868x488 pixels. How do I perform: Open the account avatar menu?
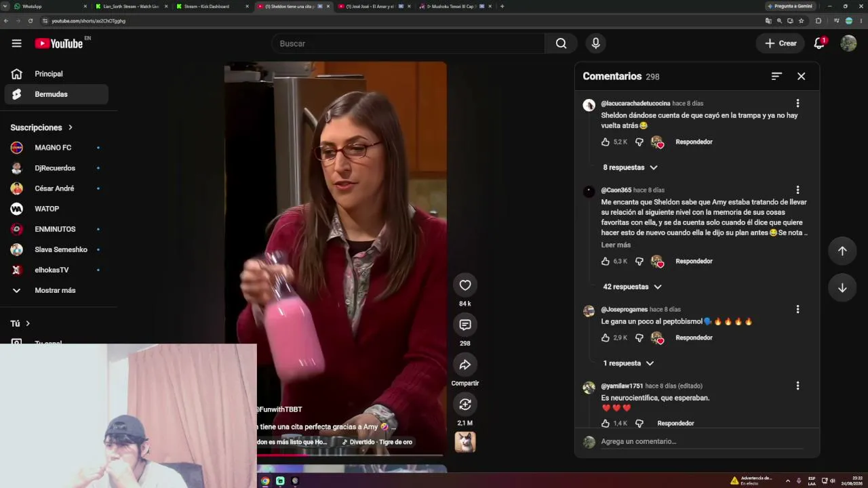click(x=848, y=43)
